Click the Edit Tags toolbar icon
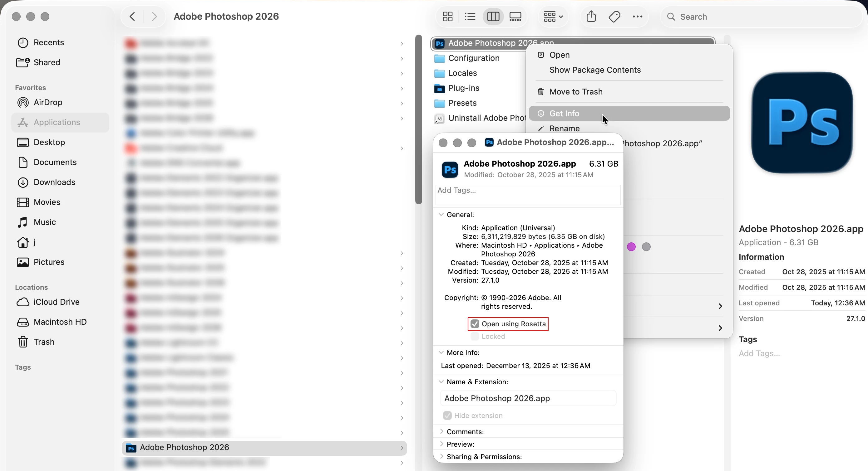 (x=614, y=17)
